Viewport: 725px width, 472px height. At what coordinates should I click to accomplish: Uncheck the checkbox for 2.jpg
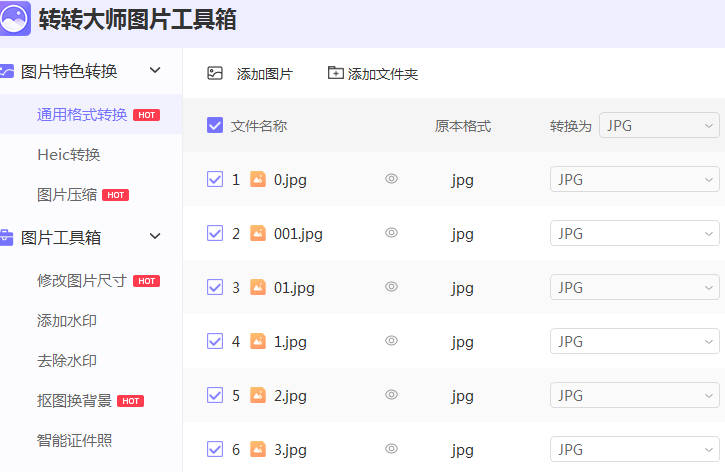tap(215, 396)
